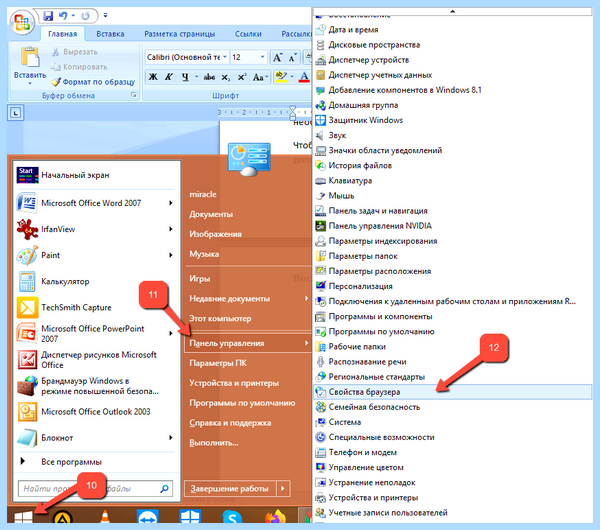600x530 pixels.
Task: Launch TechSmith Capture from Start menu
Action: click(96, 307)
